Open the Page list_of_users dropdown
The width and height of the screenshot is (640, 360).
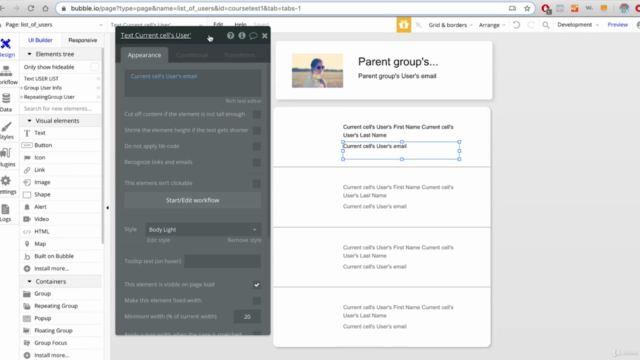[53, 24]
